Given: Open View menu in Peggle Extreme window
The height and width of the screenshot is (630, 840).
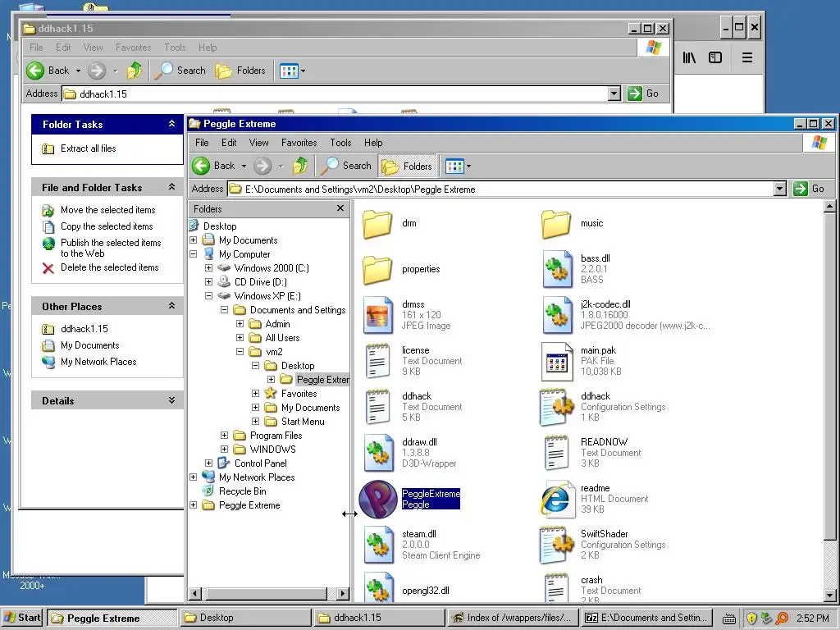Looking at the screenshot, I should (x=258, y=143).
